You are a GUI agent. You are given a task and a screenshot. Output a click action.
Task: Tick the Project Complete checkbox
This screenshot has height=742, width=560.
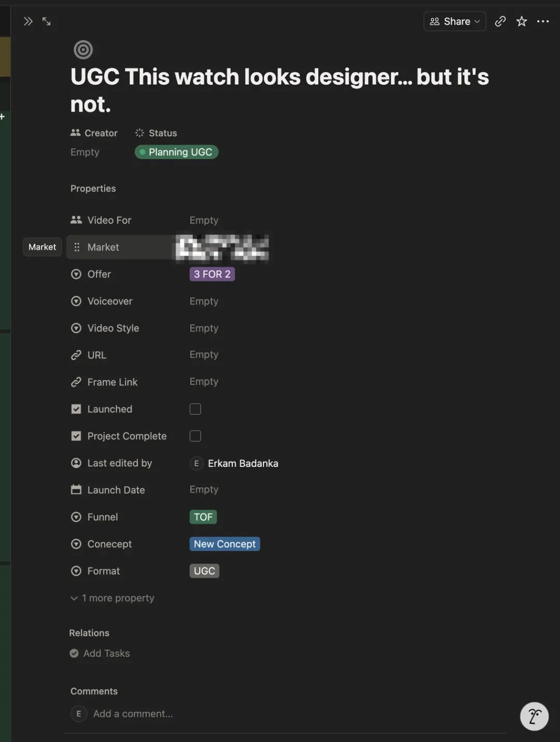(x=195, y=436)
